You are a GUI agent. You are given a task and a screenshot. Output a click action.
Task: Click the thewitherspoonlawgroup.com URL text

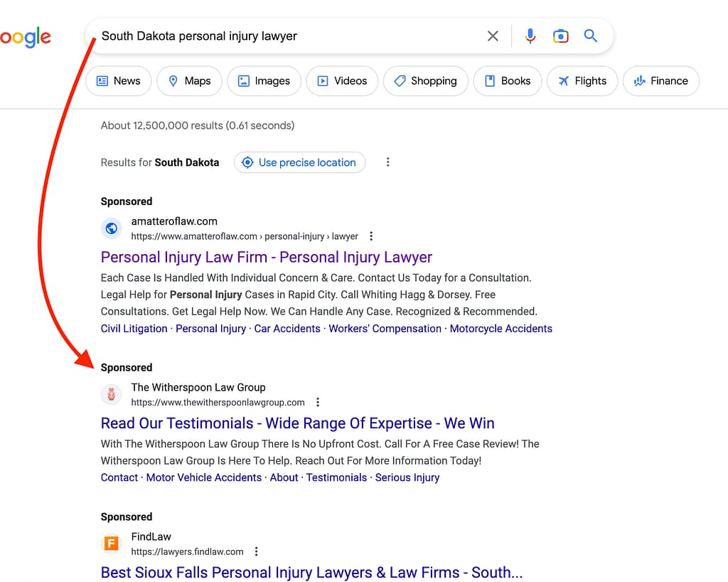[218, 402]
